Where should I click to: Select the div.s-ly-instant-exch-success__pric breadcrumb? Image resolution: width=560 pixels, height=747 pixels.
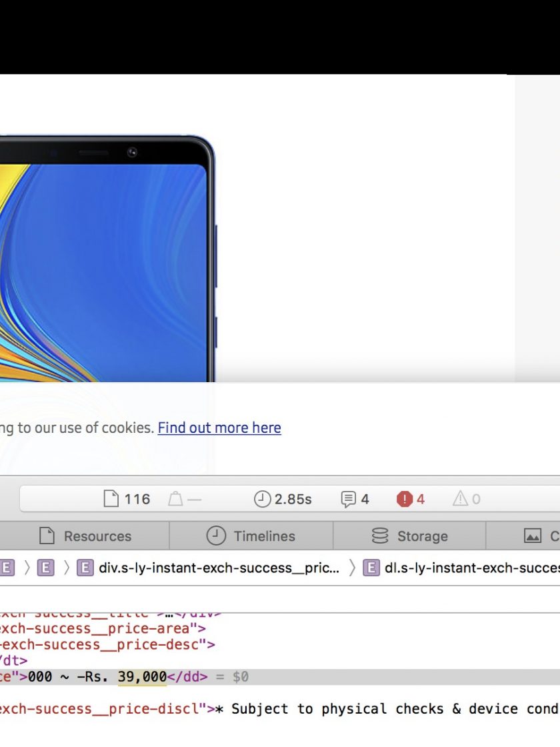pos(218,568)
